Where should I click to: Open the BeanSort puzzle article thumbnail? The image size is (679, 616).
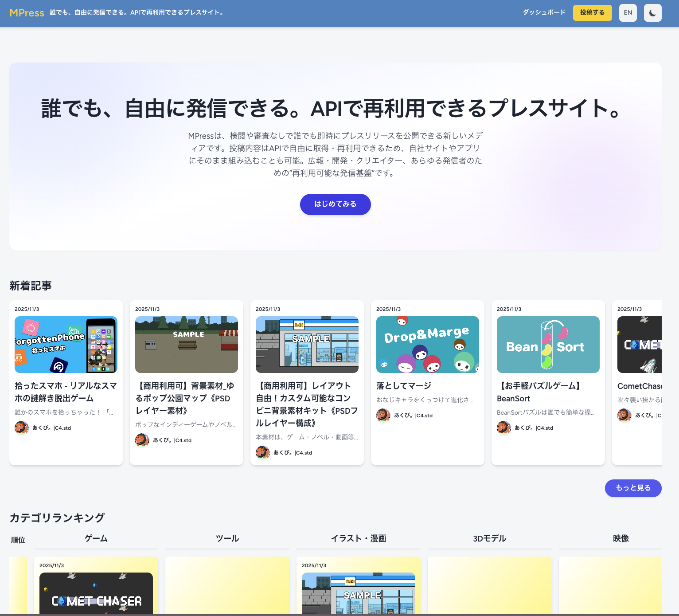click(548, 345)
